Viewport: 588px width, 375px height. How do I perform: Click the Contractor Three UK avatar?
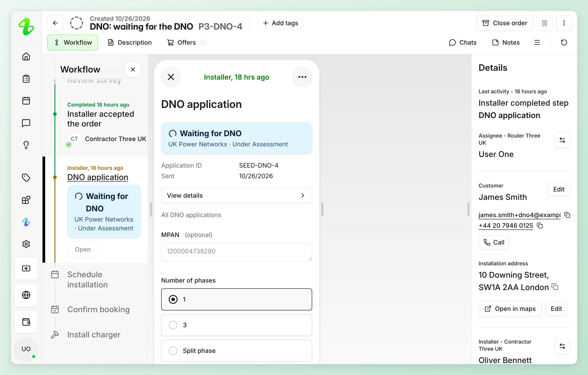click(x=74, y=139)
